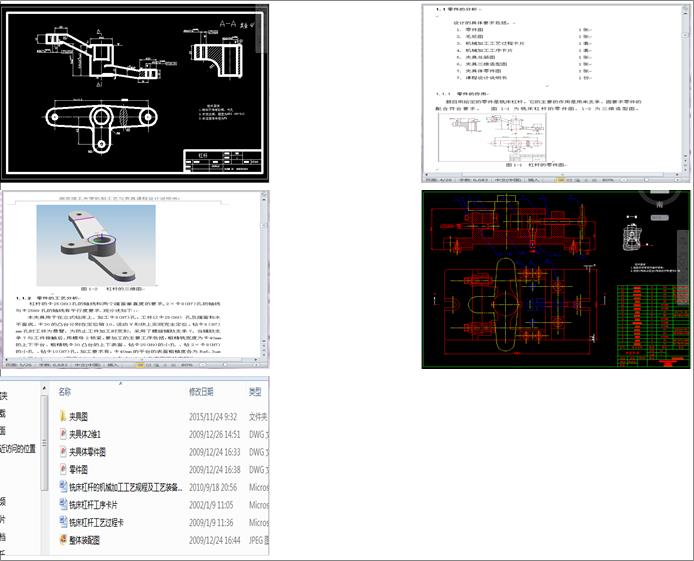Click the 铣床杠杆的机械加工工艺规程 document icon
Viewport: 694px width, 561px height.
(x=62, y=487)
